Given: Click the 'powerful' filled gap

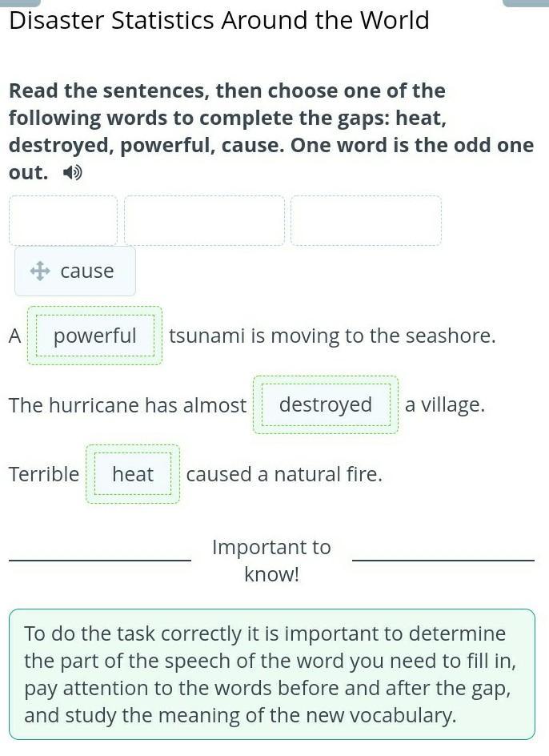Looking at the screenshot, I should tap(95, 336).
